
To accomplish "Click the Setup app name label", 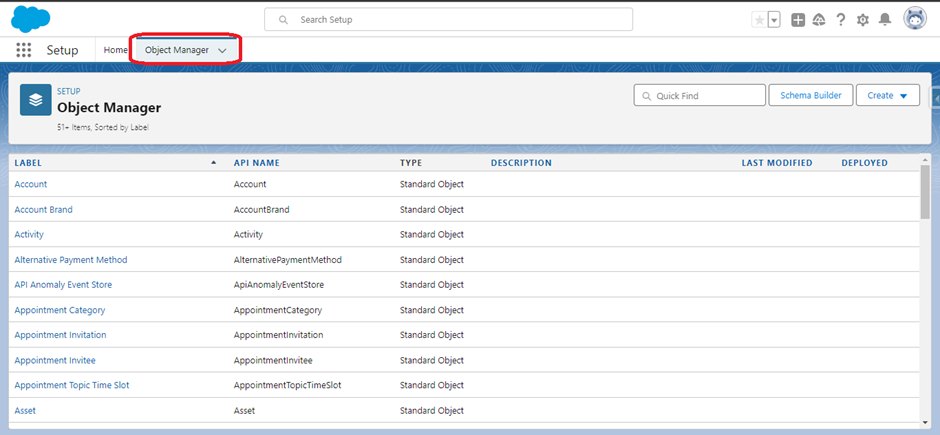I will coord(62,50).
